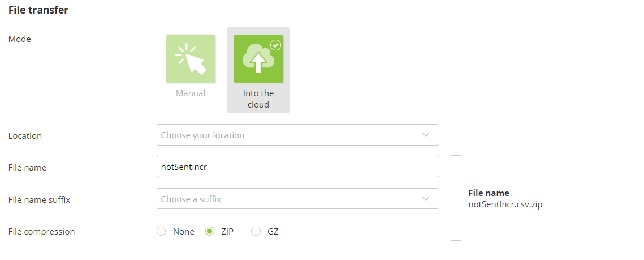This screenshot has width=644, height=260.
Task: Select the Manual mode cursor icon
Action: tap(191, 59)
